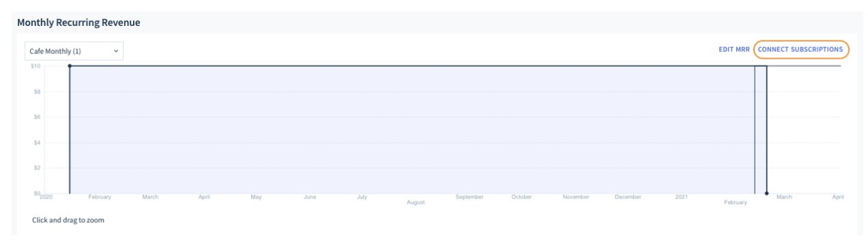Click the October x-axis label
Screen dimensions: 868x247
click(521, 197)
